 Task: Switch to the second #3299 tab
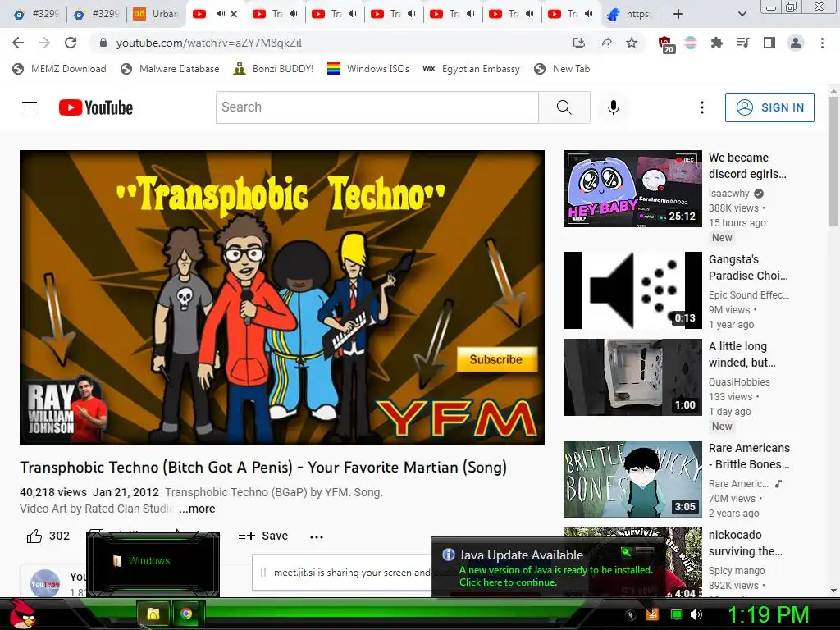point(97,14)
